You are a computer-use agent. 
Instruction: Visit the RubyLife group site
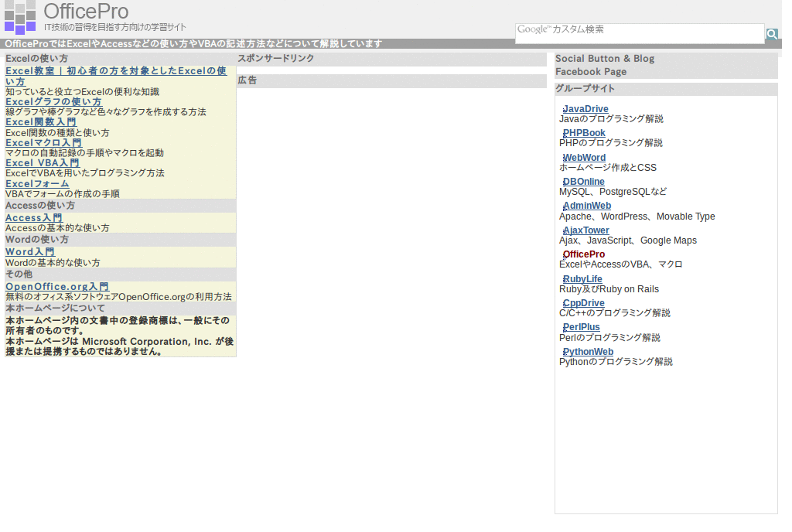582,278
